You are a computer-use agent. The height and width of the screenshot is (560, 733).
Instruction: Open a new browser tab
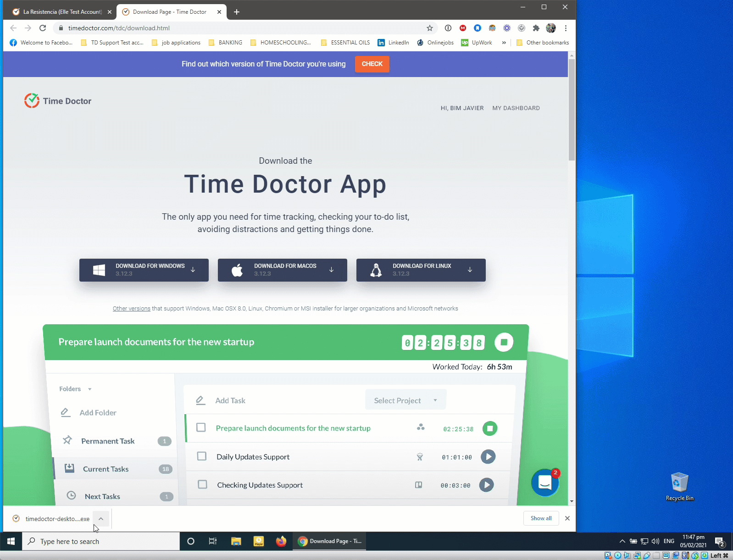coord(237,12)
